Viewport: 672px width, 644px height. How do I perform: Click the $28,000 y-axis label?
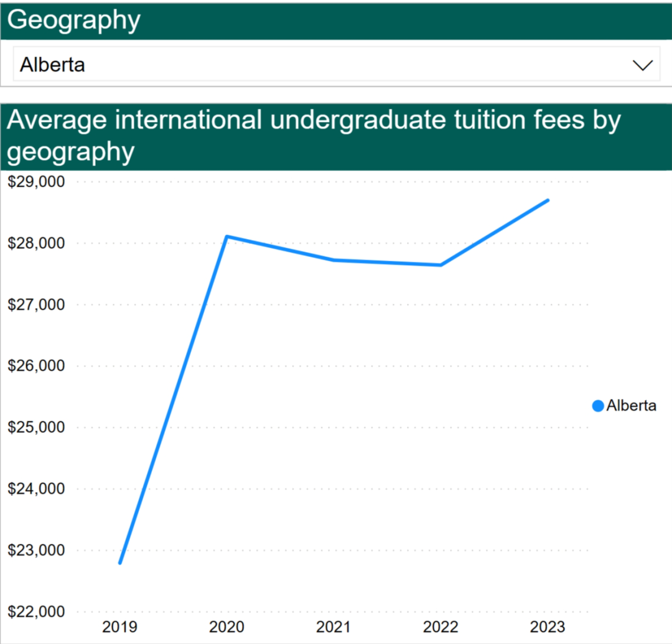pyautogui.click(x=37, y=243)
